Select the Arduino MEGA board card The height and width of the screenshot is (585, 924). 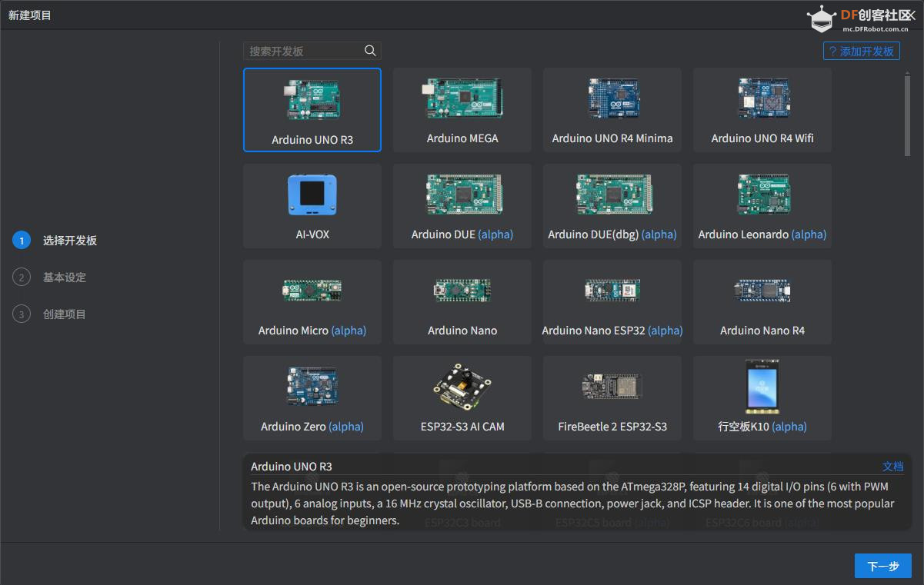click(x=462, y=110)
